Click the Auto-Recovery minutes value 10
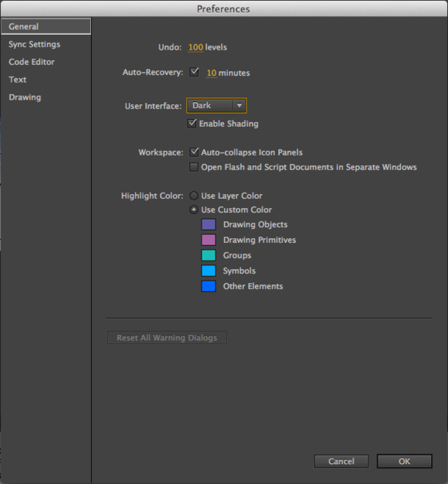The width and height of the screenshot is (448, 484). (x=212, y=73)
